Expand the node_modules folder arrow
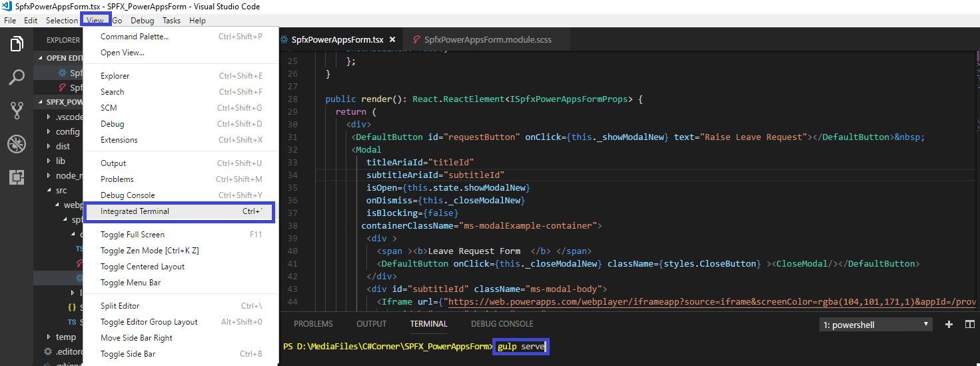980x366 pixels. point(49,175)
